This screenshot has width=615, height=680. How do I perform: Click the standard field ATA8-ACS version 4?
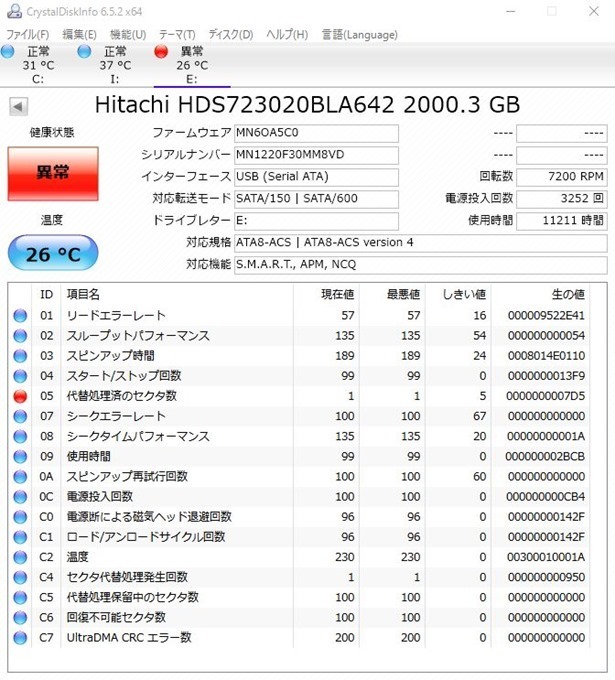420,242
